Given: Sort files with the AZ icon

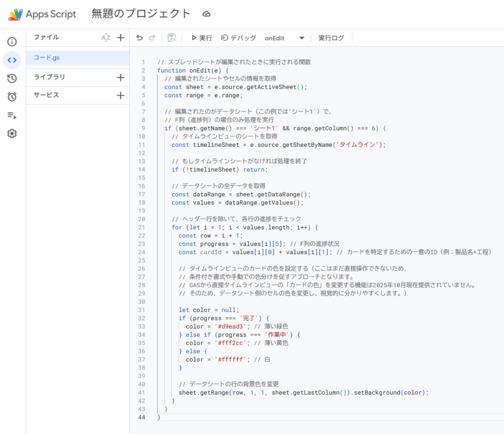Looking at the screenshot, I should point(105,37).
